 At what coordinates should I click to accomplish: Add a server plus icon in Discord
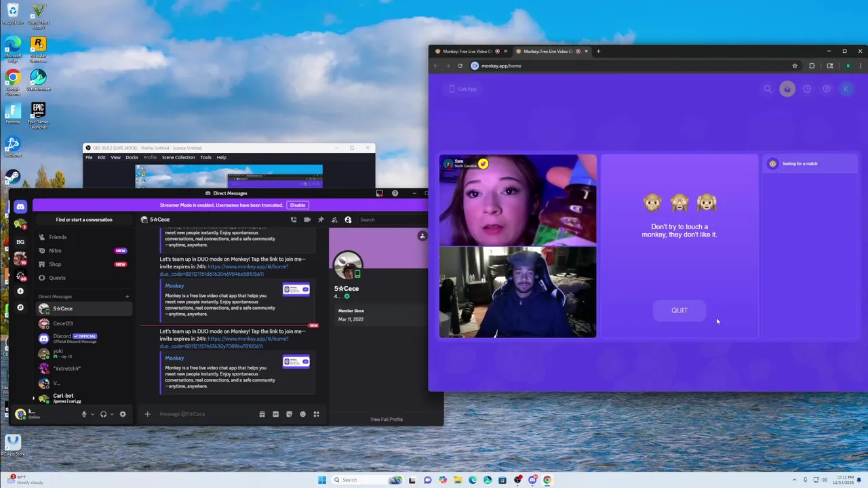[x=20, y=291]
